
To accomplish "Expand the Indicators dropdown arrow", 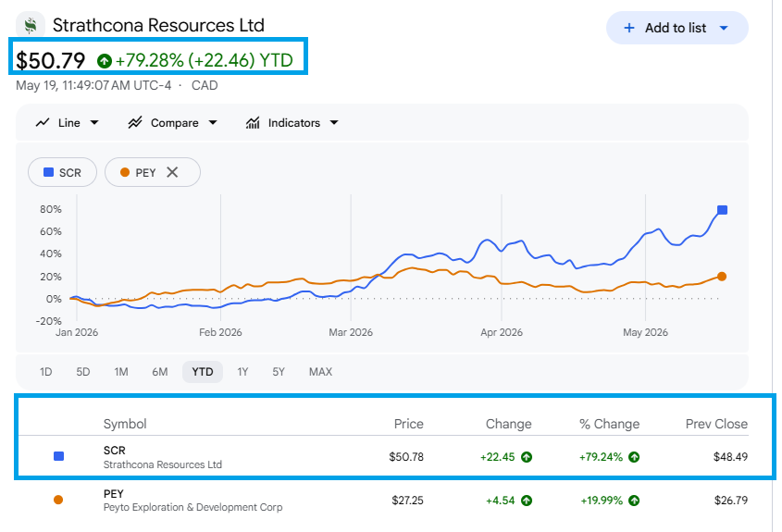I will 334,123.
